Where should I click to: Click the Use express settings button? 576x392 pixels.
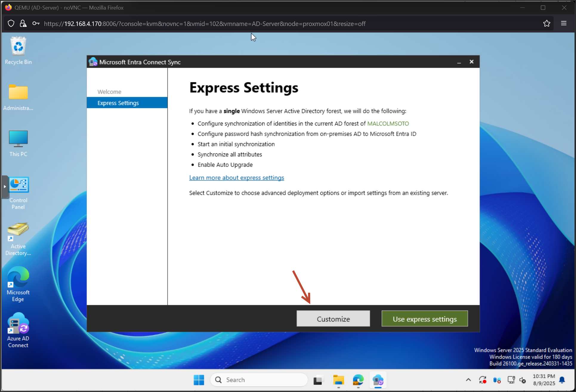pos(424,319)
